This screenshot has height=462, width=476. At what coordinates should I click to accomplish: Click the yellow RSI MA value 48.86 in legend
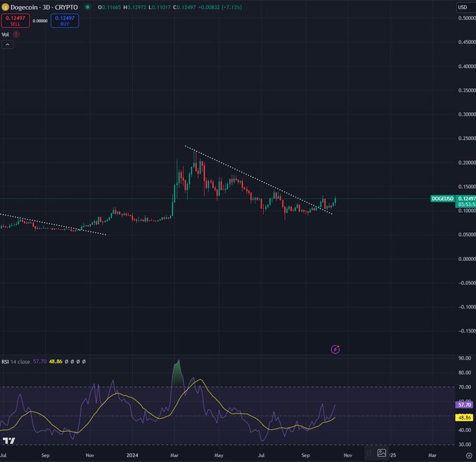(55, 361)
